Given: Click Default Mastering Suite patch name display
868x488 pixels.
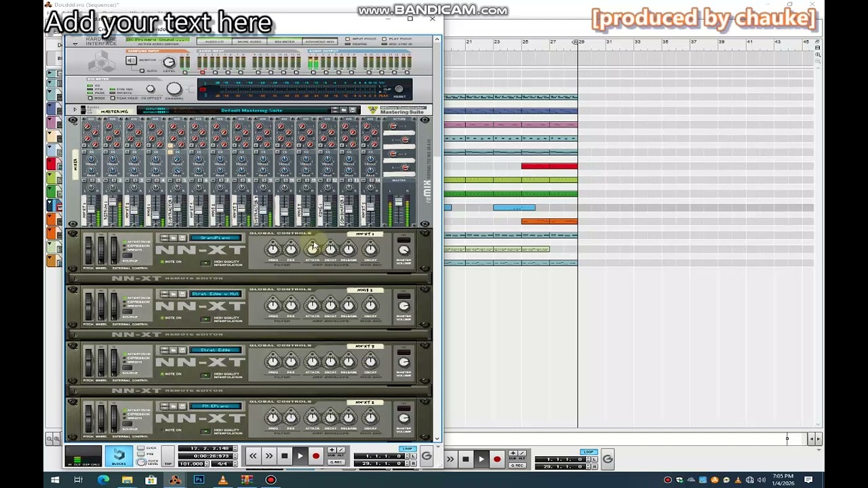Looking at the screenshot, I should (x=252, y=110).
